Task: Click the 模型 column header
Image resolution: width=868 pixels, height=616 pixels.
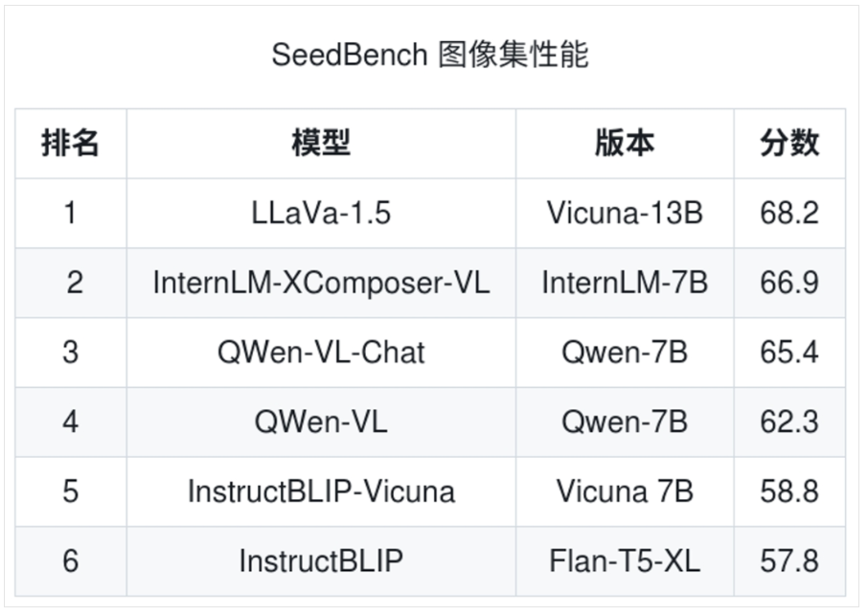Action: coord(321,144)
